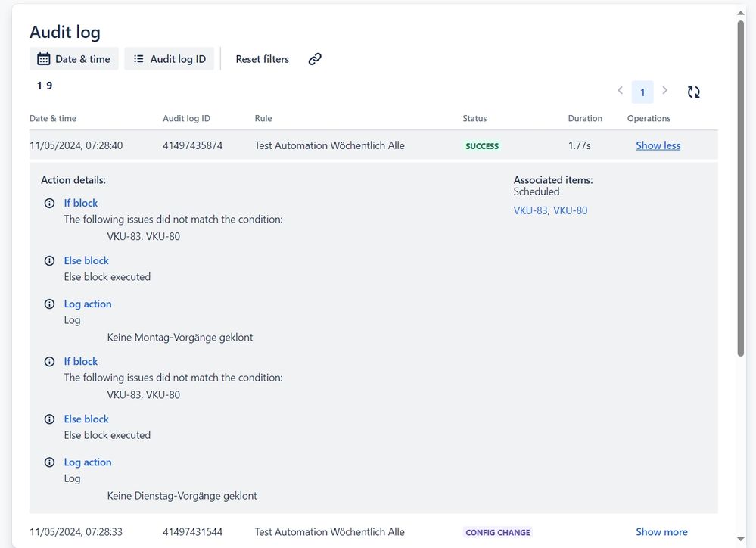Click info icon beside first Else block

(49, 260)
